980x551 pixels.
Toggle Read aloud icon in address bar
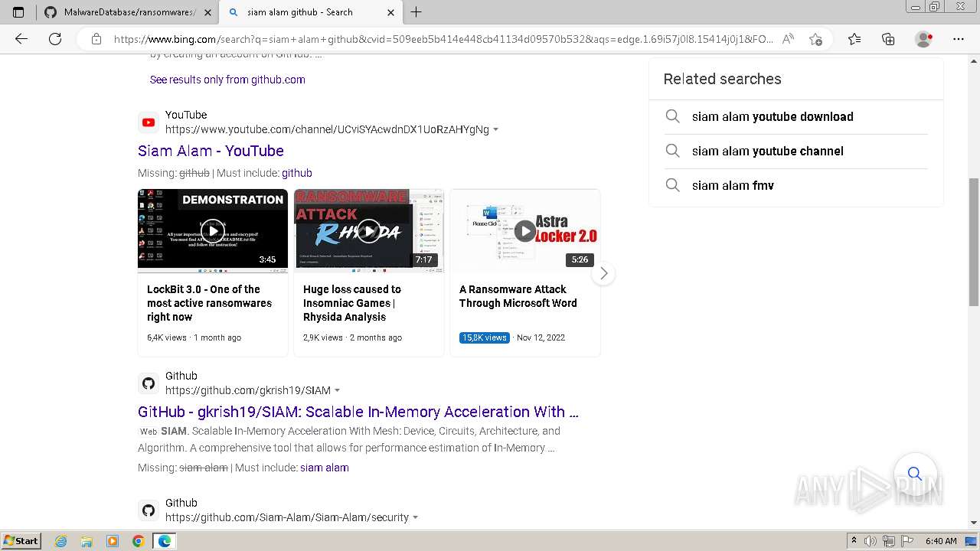tap(788, 39)
